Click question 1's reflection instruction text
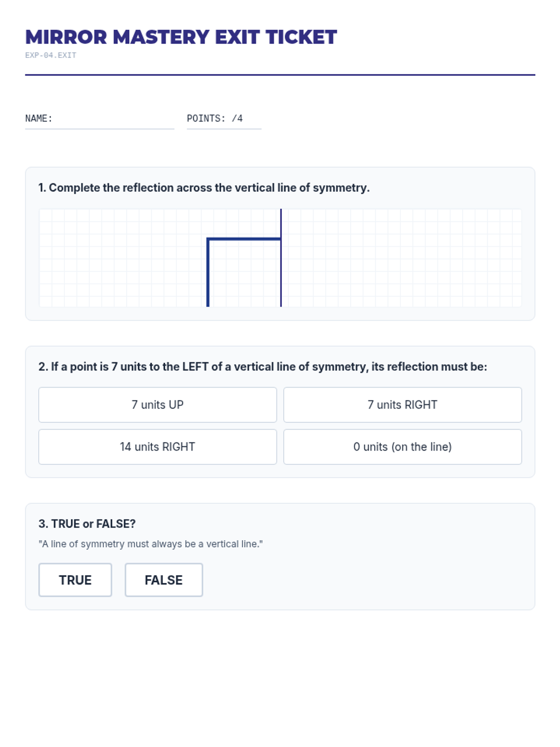 point(204,188)
